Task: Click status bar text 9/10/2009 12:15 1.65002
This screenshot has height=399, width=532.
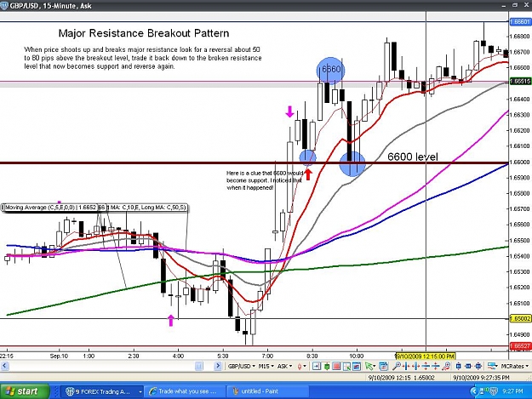Action: click(402, 377)
